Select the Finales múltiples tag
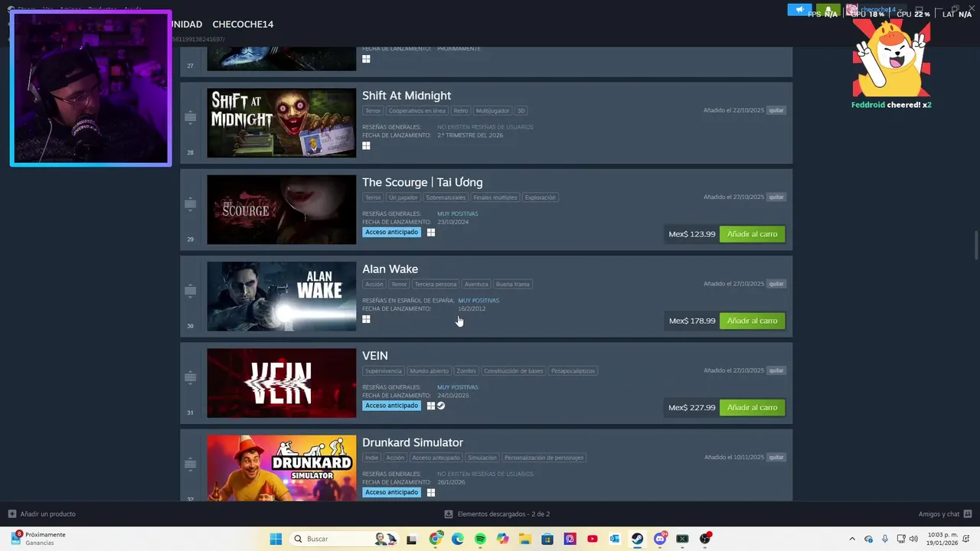Image resolution: width=980 pixels, height=551 pixels. [x=495, y=197]
